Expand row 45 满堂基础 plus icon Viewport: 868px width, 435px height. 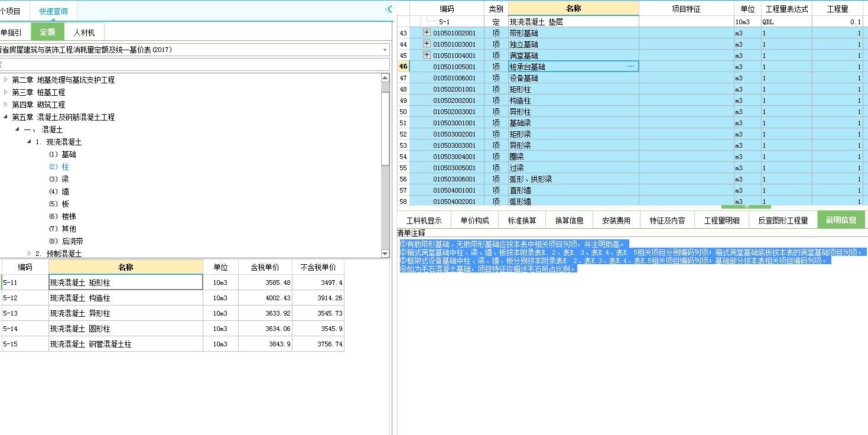pos(427,55)
